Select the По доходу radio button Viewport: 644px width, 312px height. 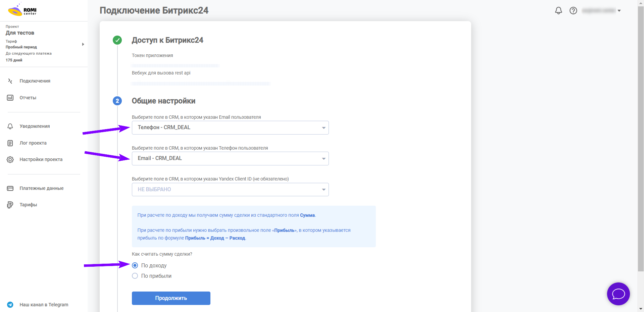[135, 265]
